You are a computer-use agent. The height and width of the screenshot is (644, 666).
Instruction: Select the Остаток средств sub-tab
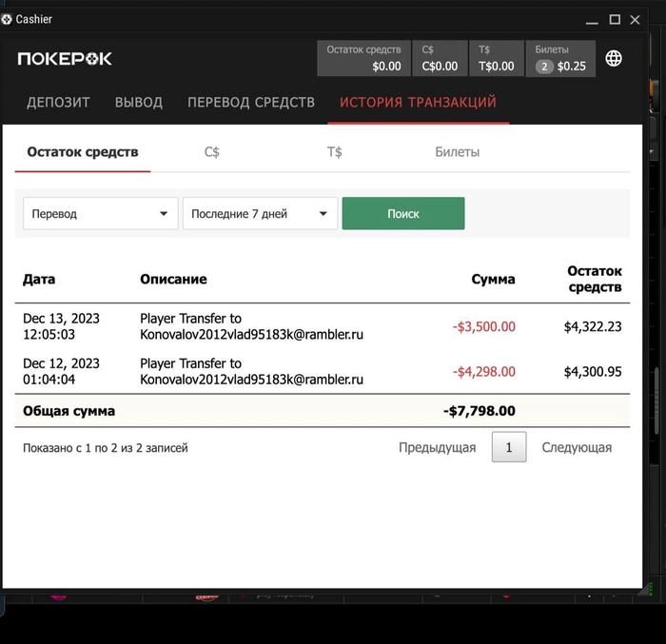click(x=83, y=152)
